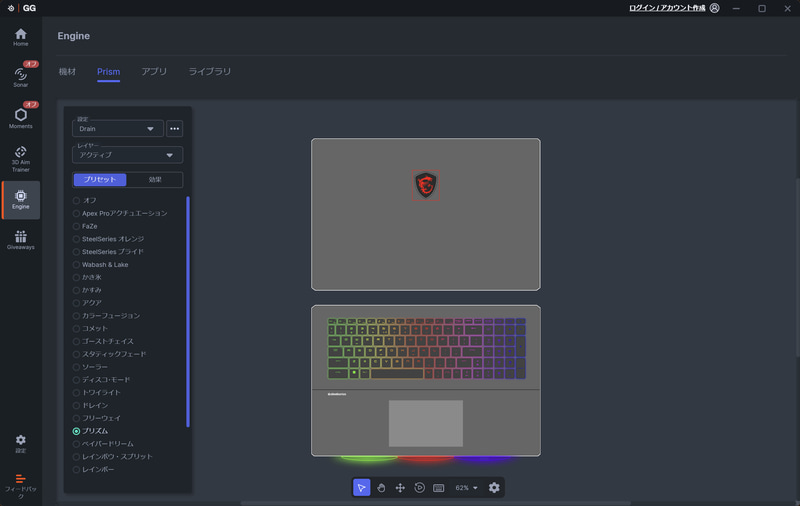Select SteelSeries プライド preset
Screen dimensions: 800x506
pos(108,252)
